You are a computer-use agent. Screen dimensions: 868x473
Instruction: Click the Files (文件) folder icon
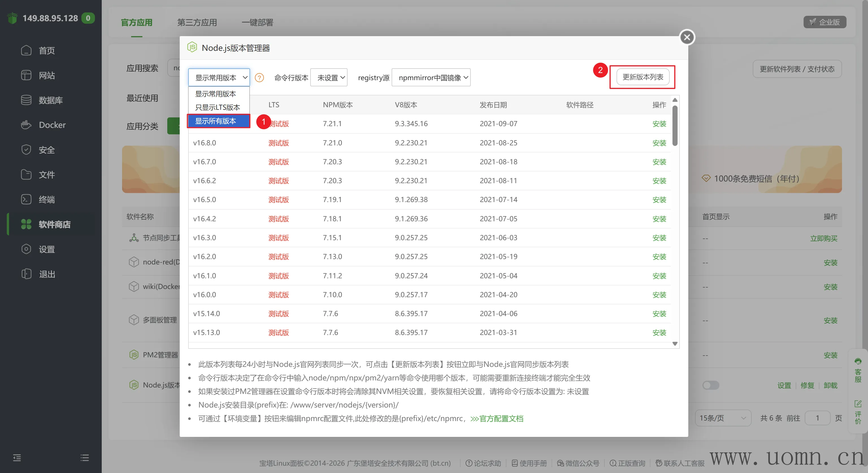(26, 174)
